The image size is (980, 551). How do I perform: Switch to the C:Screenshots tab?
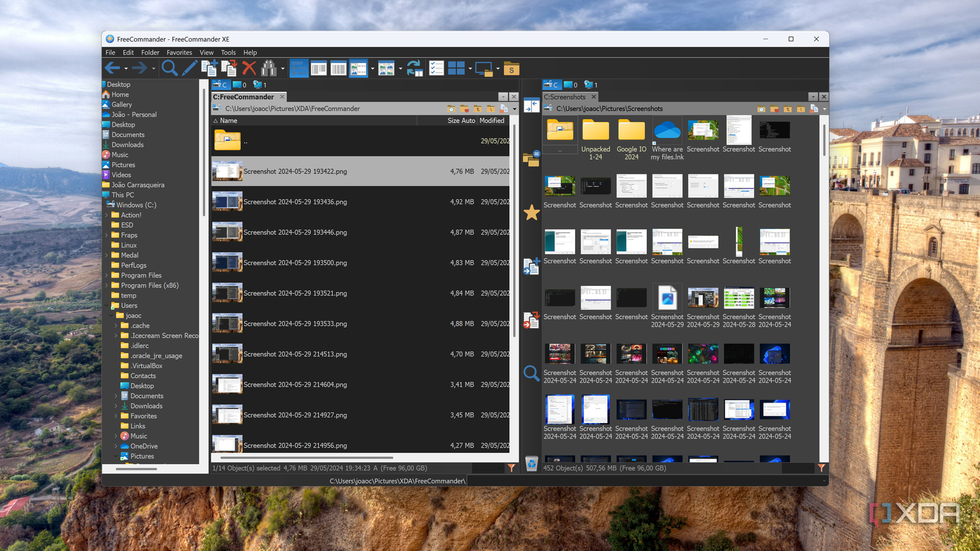565,97
